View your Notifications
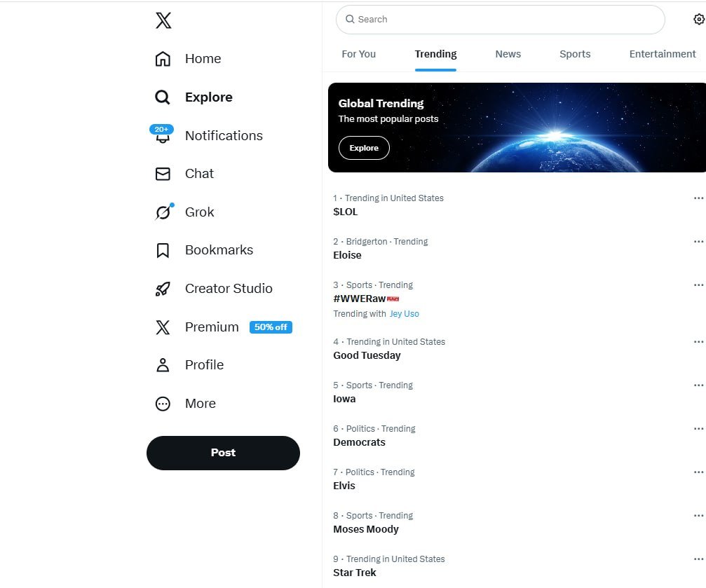Viewport: 706px width, 588px height. coord(223,135)
